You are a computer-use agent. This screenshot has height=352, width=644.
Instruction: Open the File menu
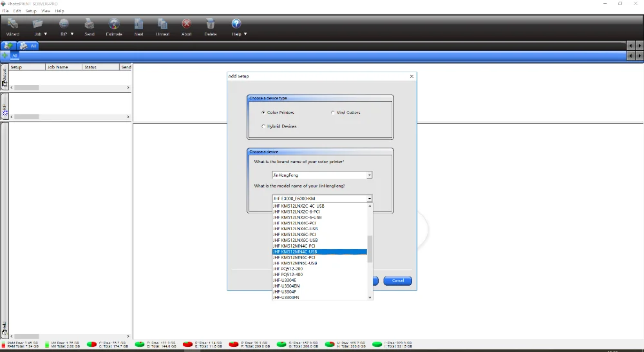coord(6,11)
